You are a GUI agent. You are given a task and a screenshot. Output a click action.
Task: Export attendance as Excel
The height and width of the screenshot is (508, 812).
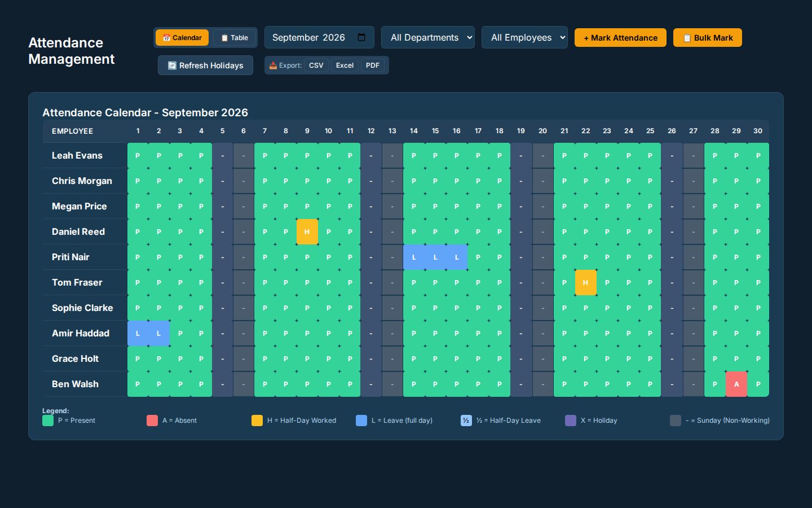tap(345, 65)
